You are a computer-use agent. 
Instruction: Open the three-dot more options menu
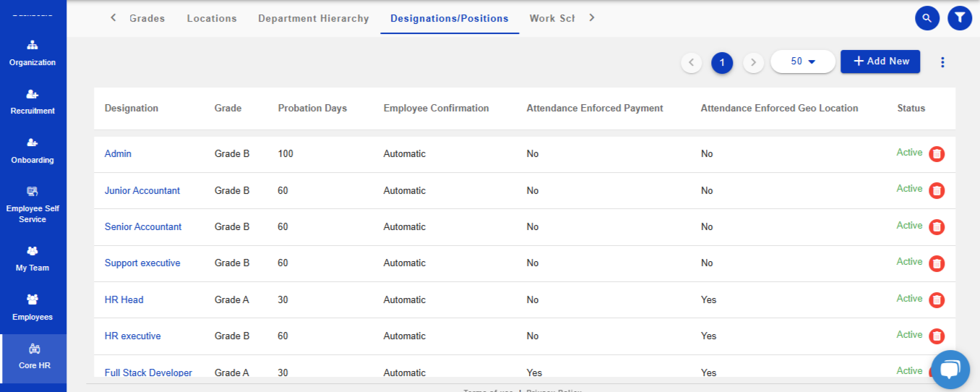click(942, 62)
